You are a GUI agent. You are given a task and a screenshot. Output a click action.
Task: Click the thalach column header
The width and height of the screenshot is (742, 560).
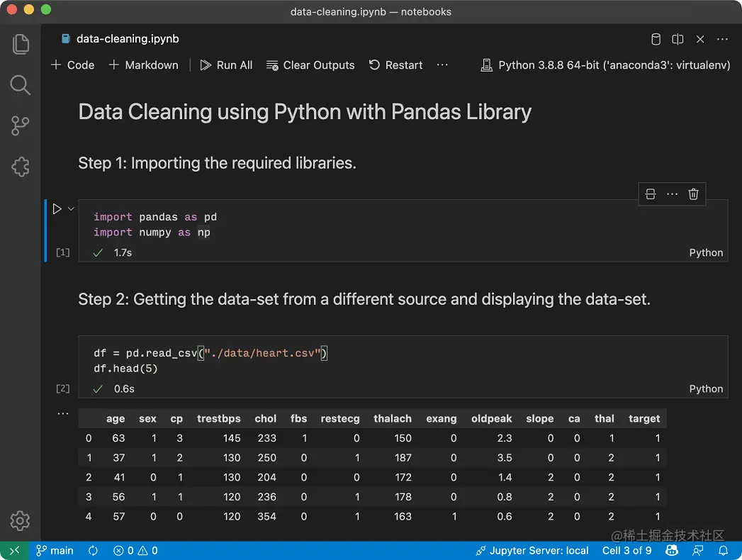click(x=393, y=418)
